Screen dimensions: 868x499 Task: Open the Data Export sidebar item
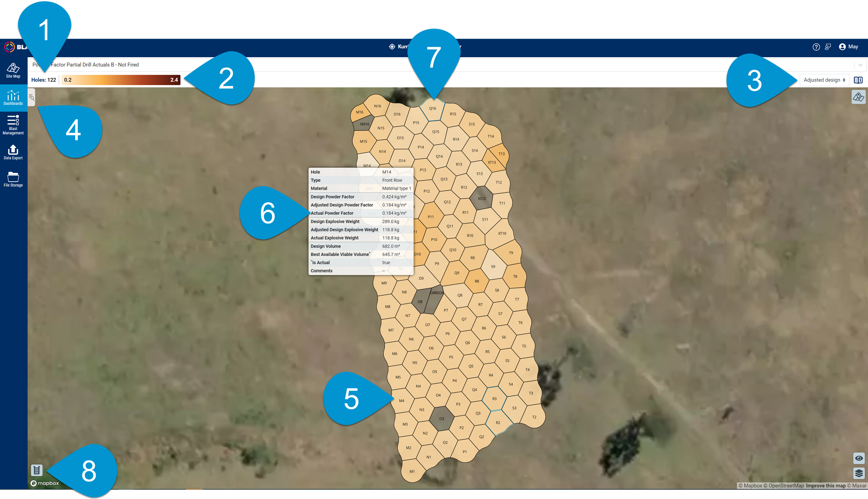[13, 152]
